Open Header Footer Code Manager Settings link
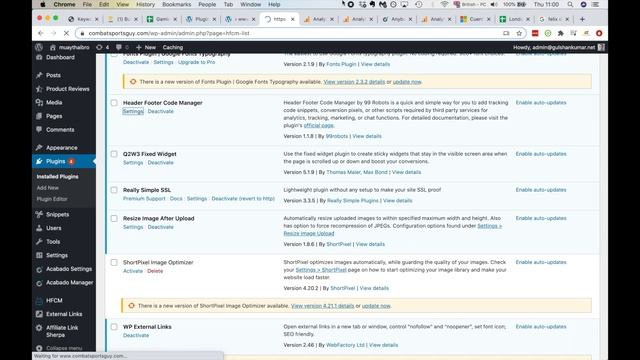Viewport: 640px width, 360px height. 133,111
